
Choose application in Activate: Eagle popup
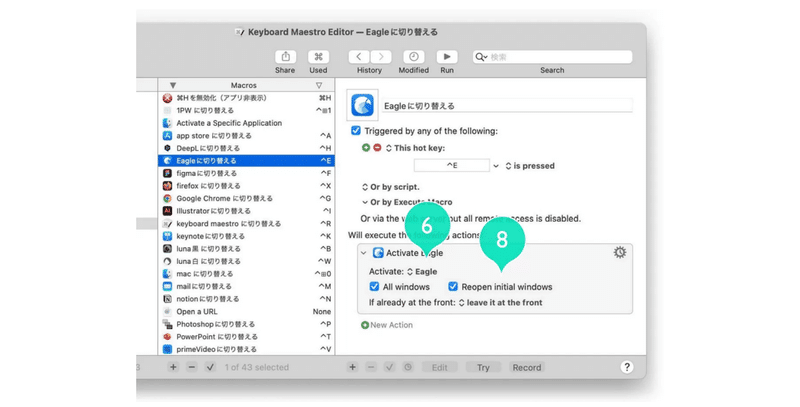[x=422, y=271]
